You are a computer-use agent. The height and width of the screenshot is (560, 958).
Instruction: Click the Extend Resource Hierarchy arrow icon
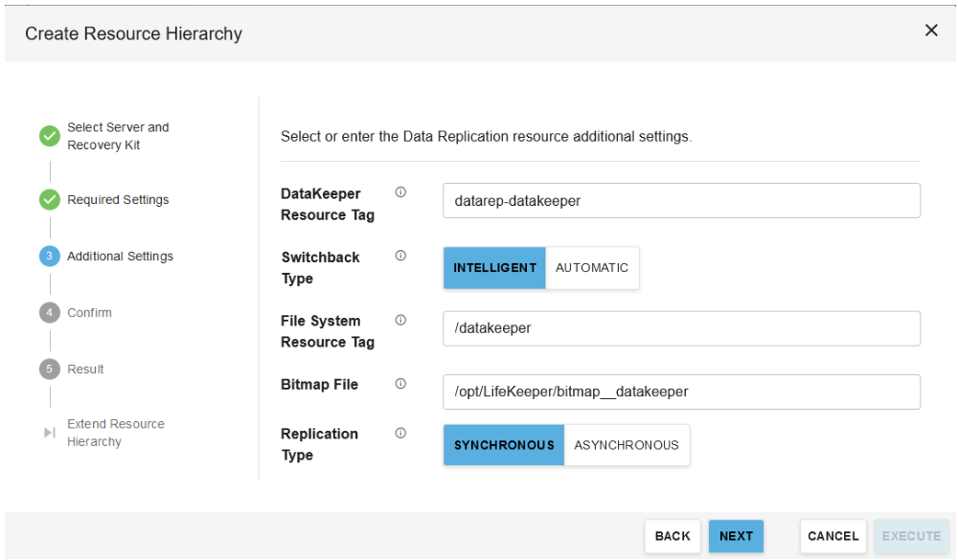[50, 433]
